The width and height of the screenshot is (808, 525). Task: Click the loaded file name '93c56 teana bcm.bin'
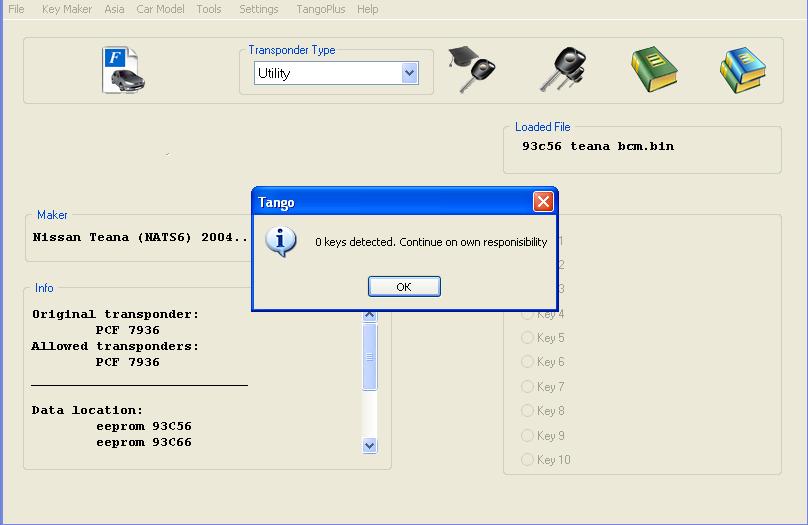(x=598, y=146)
